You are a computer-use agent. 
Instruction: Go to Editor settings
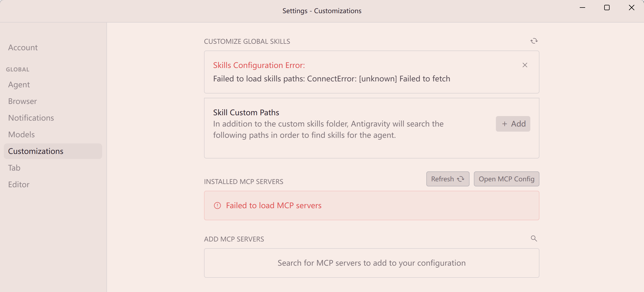click(19, 185)
